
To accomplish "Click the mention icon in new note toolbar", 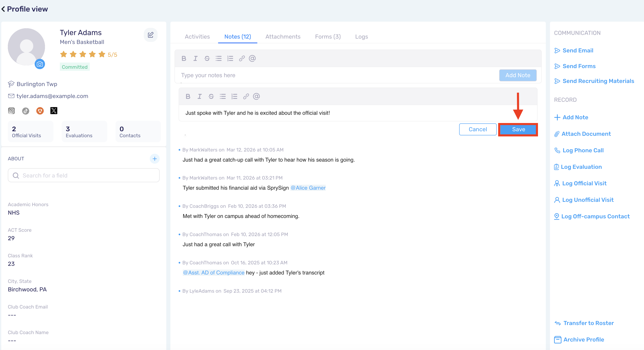I will tap(252, 58).
